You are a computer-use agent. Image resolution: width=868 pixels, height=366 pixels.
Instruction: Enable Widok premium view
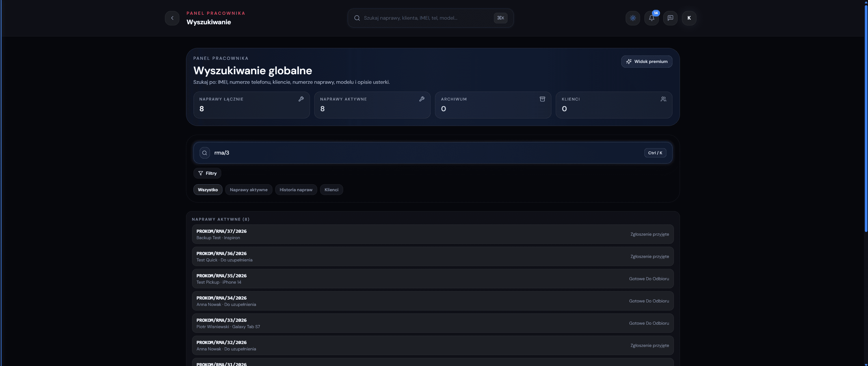coord(647,61)
